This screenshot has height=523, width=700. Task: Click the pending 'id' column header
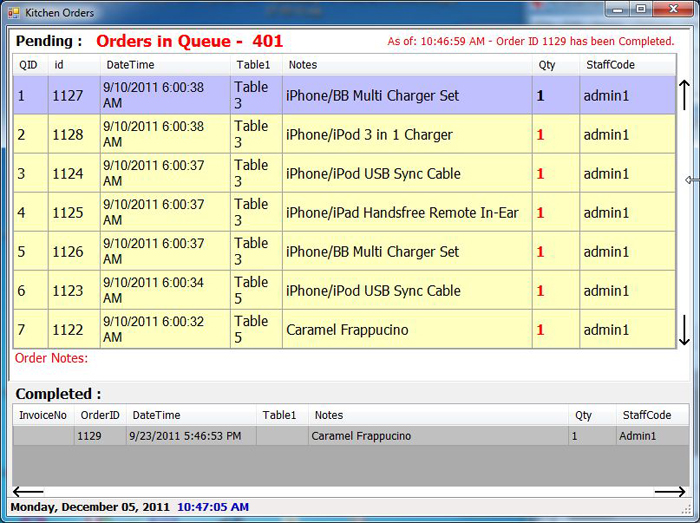[74, 65]
